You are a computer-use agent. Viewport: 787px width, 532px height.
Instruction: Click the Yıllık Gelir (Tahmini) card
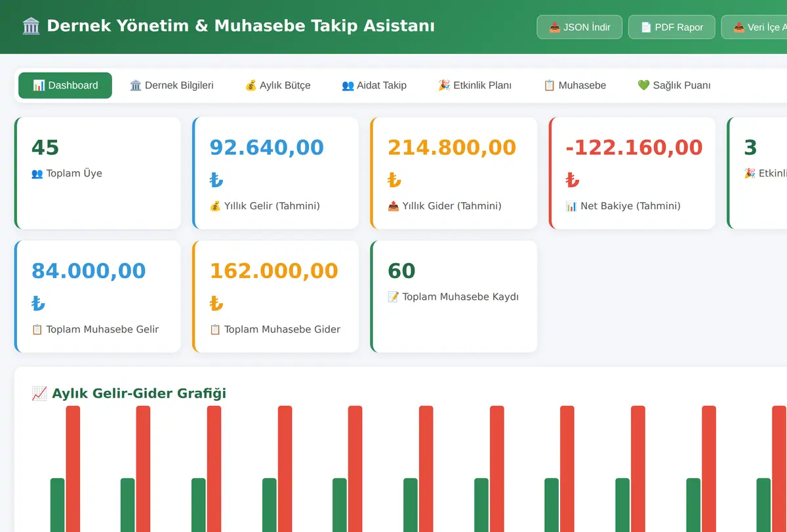[275, 173]
